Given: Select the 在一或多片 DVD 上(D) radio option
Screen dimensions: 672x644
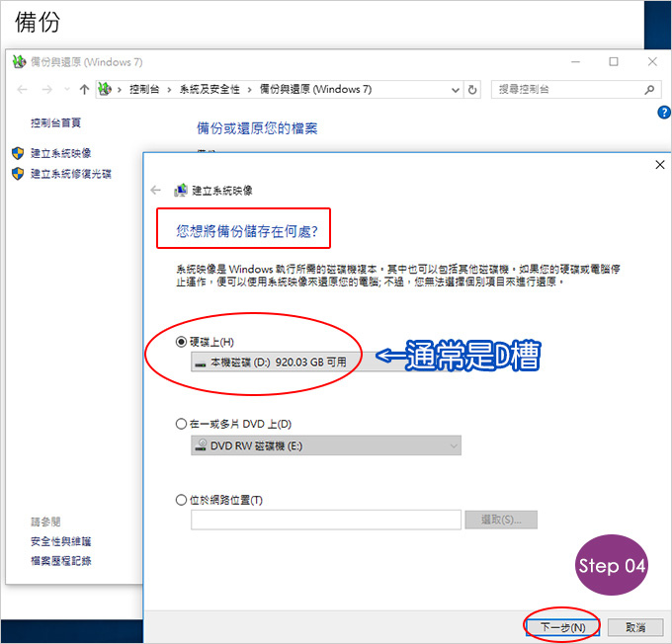Looking at the screenshot, I should [181, 424].
